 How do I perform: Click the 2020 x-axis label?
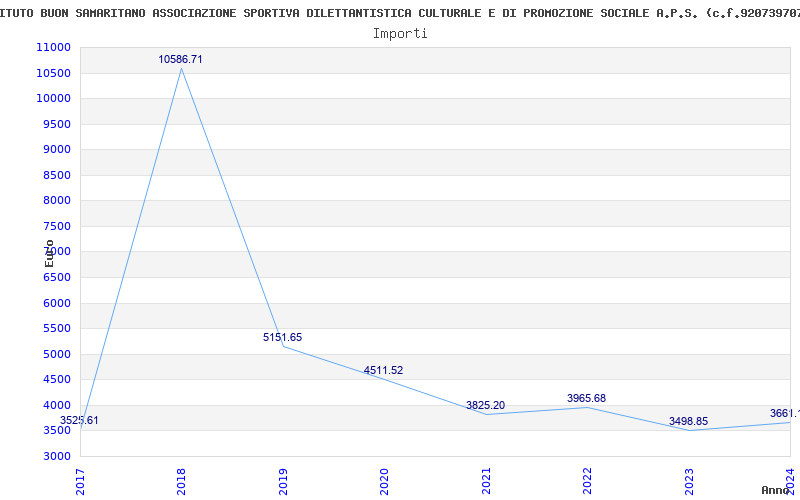click(384, 482)
